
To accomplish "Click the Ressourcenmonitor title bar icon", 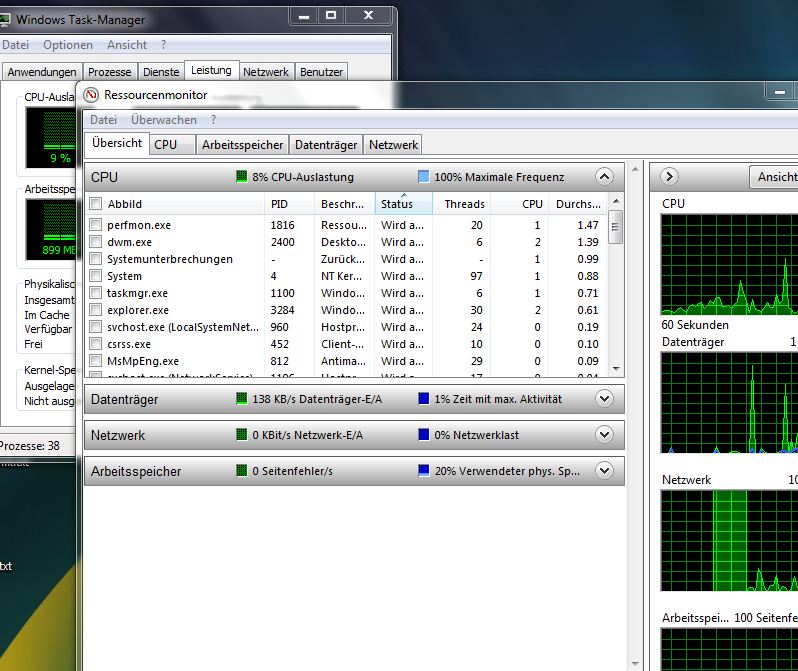I will (91, 95).
